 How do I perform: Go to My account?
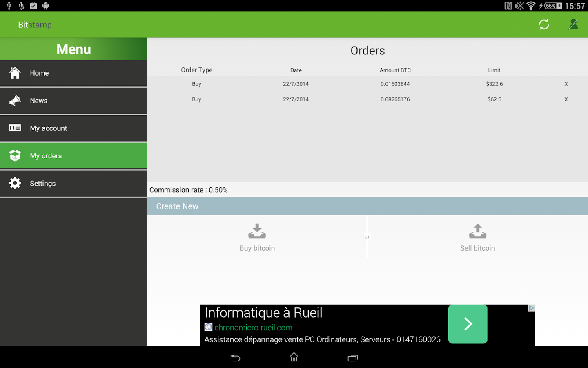click(x=73, y=128)
